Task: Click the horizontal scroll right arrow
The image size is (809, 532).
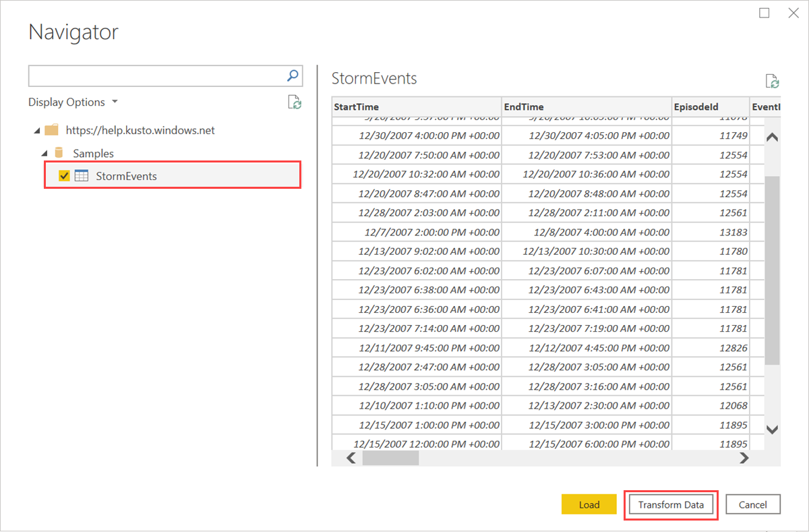Action: (x=744, y=458)
